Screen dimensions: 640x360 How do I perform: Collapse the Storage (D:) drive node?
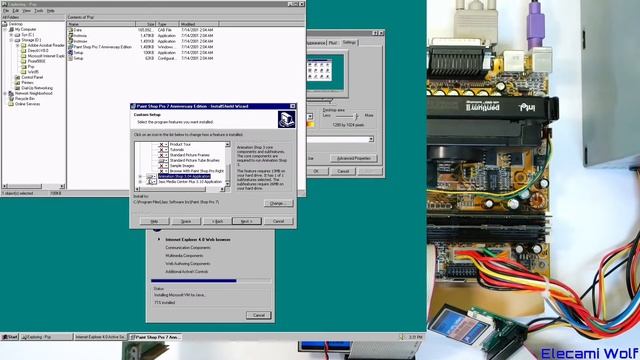(11, 40)
